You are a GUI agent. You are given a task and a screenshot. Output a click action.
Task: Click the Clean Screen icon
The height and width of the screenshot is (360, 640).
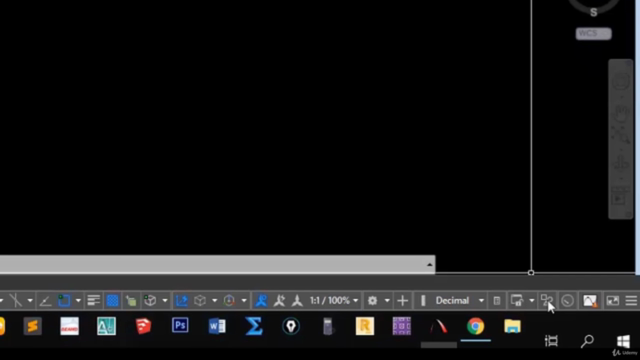click(x=613, y=301)
